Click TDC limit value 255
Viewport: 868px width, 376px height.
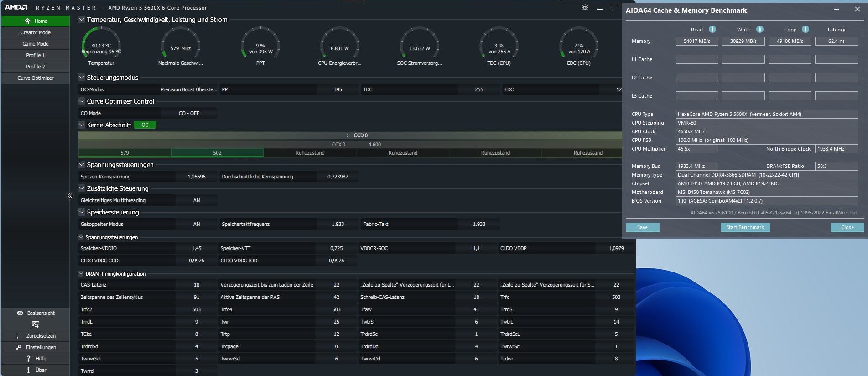479,89
